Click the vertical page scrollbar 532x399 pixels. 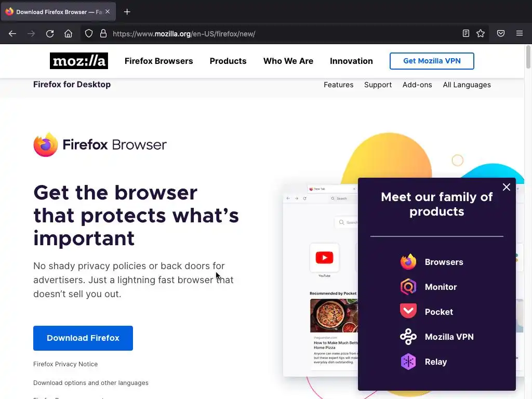[x=528, y=57]
